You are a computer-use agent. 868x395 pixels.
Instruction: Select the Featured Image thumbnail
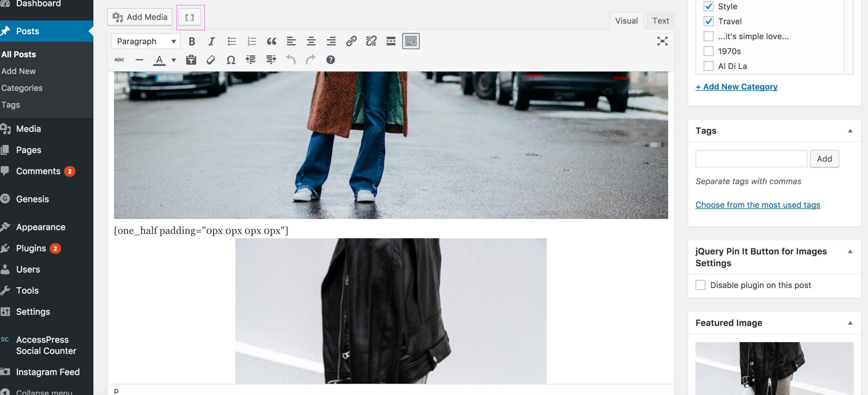[774, 369]
